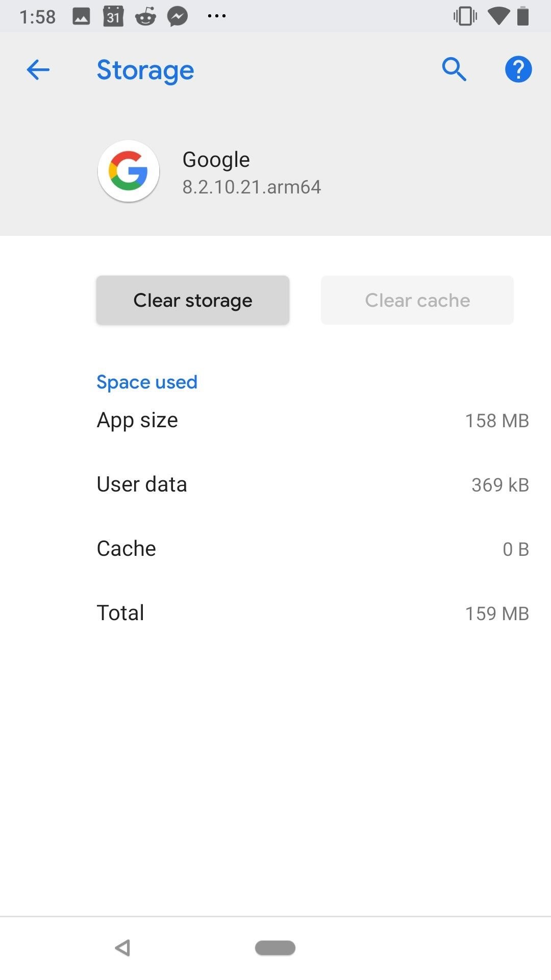Tap the Android back navigation triangle

[122, 948]
